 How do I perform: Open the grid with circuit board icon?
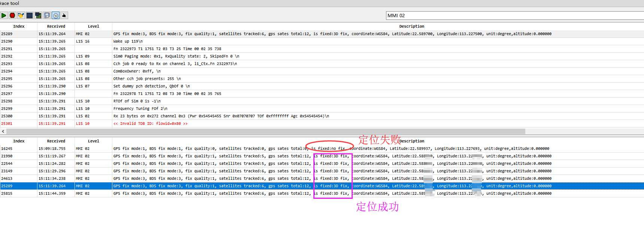(x=38, y=15)
